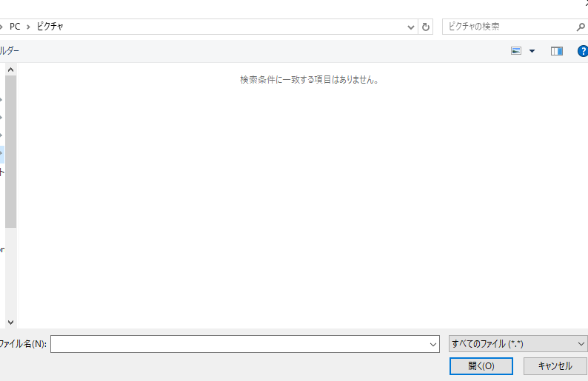
Task: Toggle the preview pane icon
Action: pyautogui.click(x=557, y=51)
